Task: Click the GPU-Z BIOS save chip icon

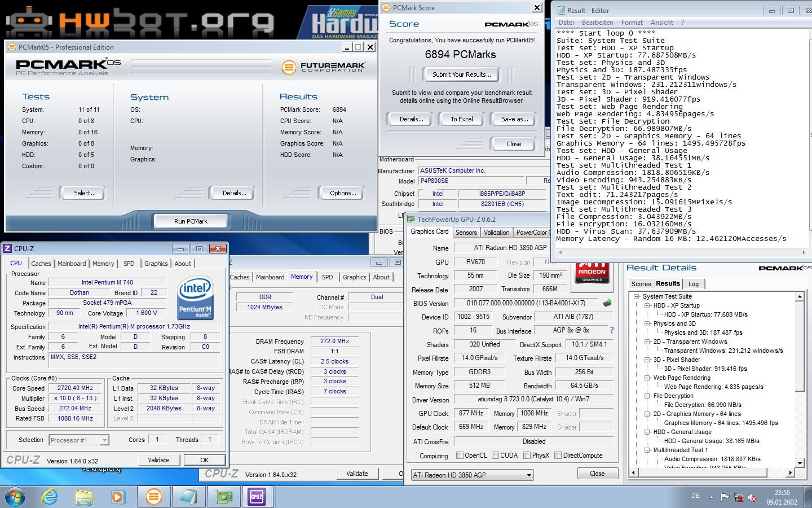Action: click(x=607, y=303)
